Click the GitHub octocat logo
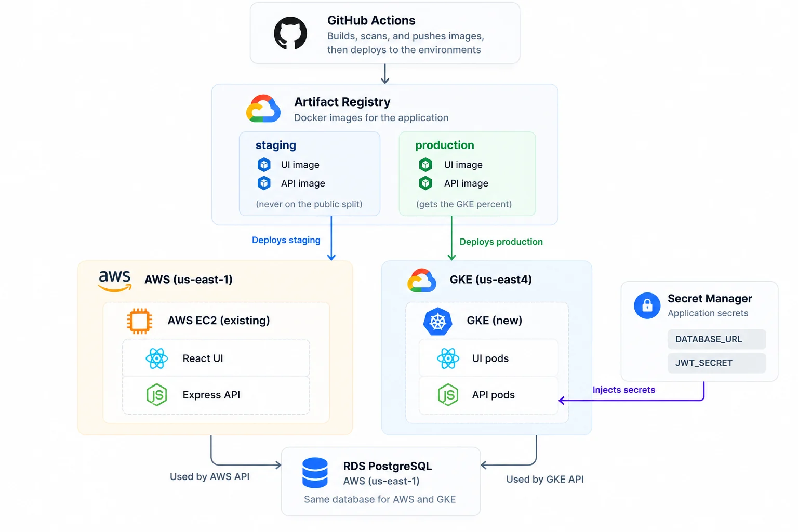Viewport: 798px width, 532px height. 290,33
